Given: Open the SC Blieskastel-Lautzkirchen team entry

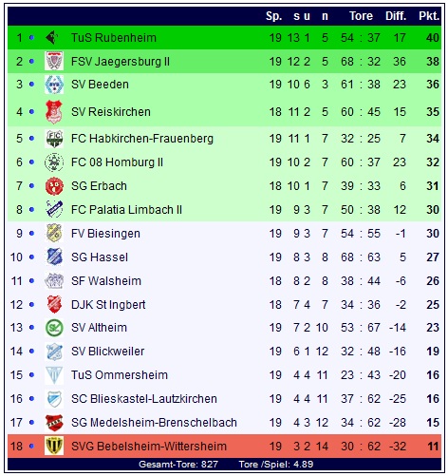Looking at the screenshot, I should pos(144,399).
